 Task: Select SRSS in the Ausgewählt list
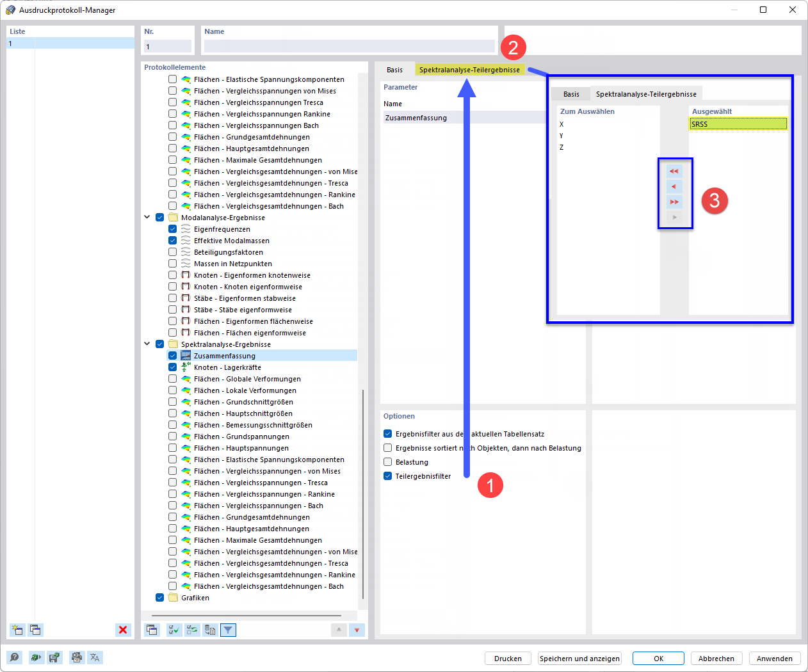click(x=738, y=124)
